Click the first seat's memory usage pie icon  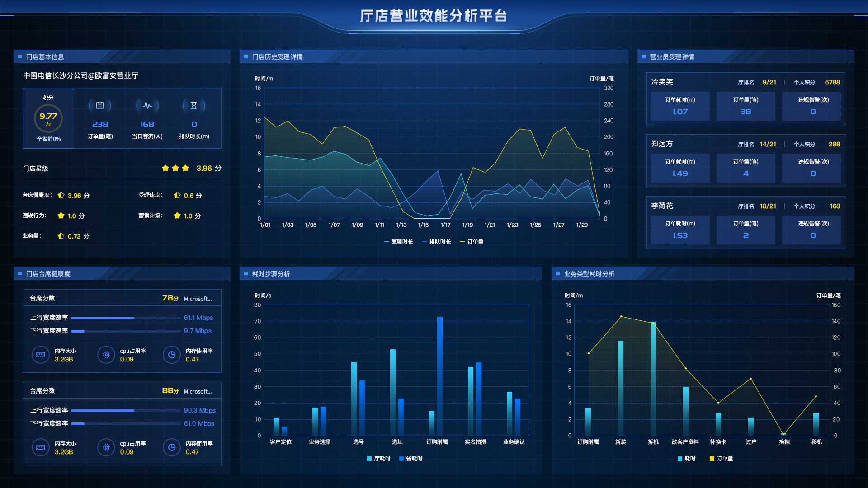click(x=172, y=355)
